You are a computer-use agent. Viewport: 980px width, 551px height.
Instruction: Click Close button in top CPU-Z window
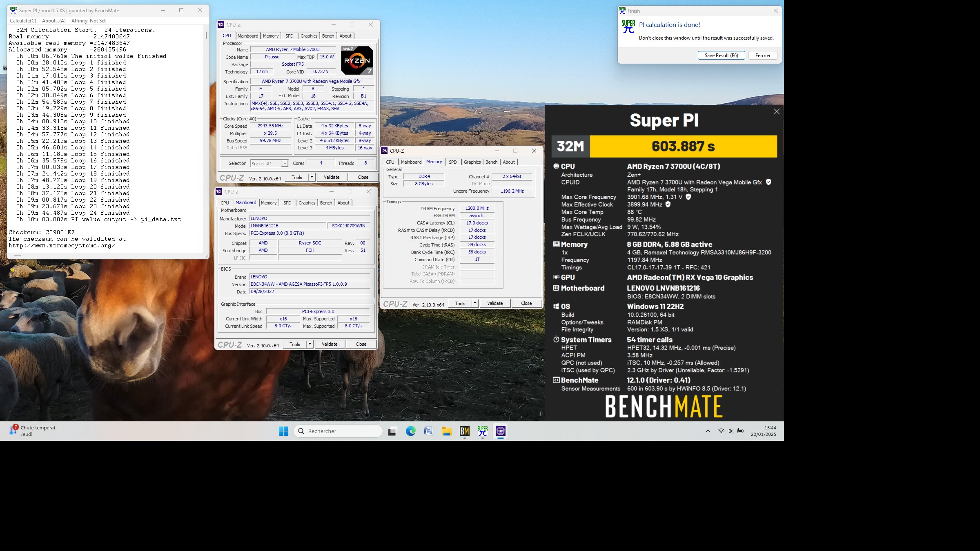[x=363, y=177]
